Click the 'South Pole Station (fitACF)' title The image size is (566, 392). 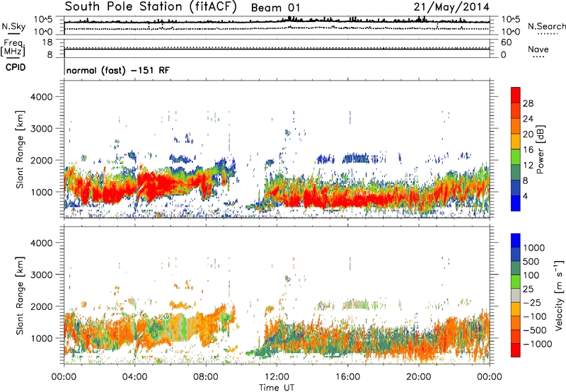(x=151, y=6)
